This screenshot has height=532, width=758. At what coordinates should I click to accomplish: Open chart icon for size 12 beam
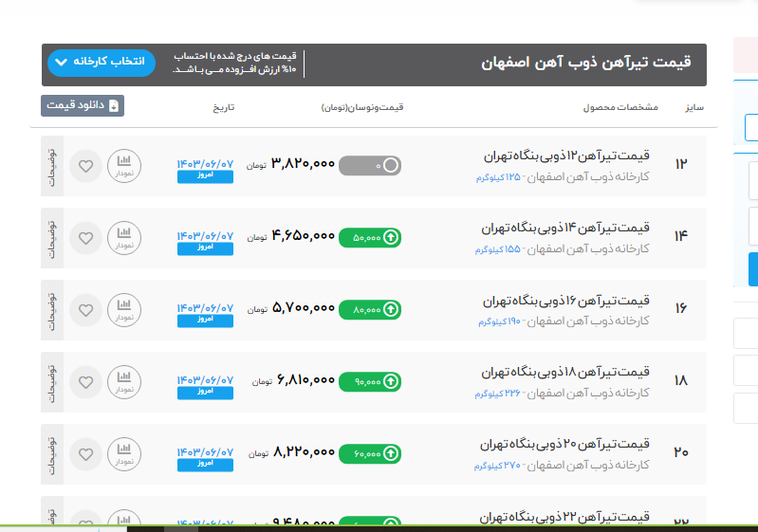[123, 166]
